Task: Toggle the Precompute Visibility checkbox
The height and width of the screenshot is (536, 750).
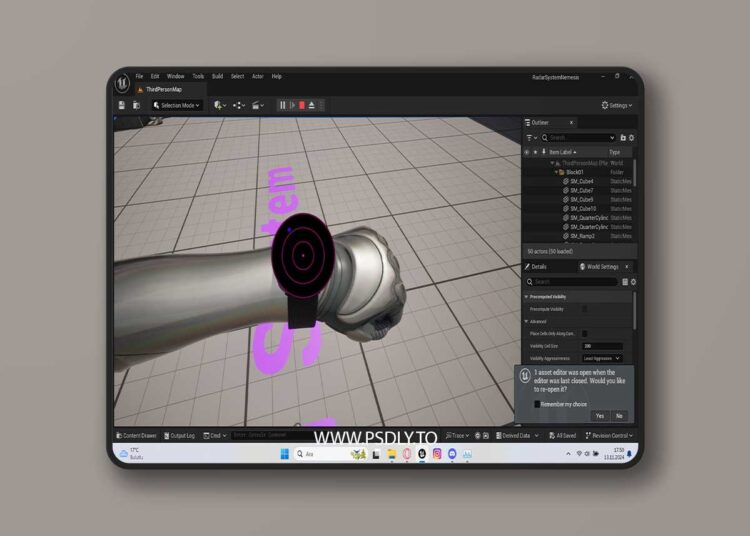Action: [585, 309]
